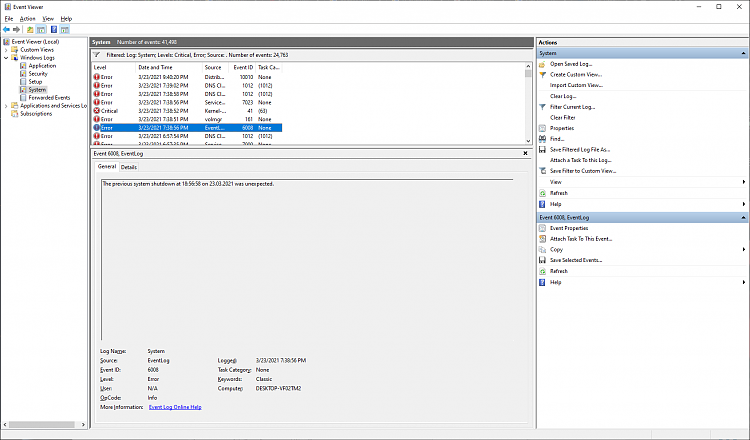
Task: Click the Help icon under Event 6008 actions
Action: click(x=542, y=282)
